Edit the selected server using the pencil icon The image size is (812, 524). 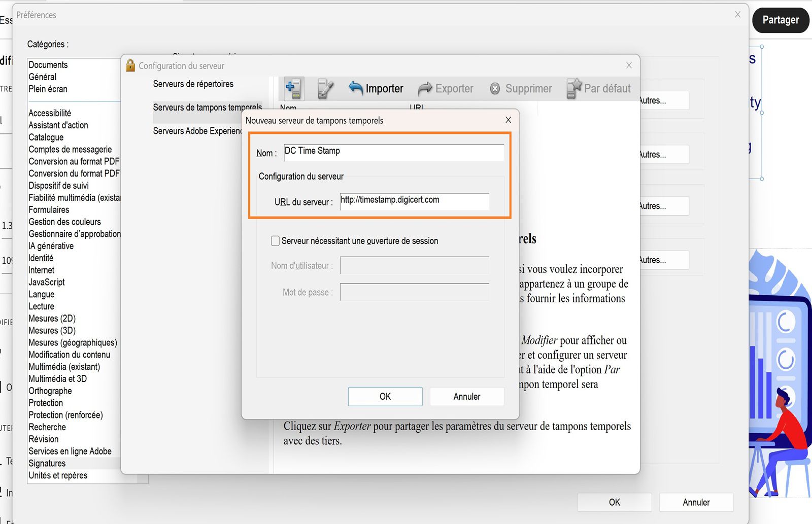(325, 88)
